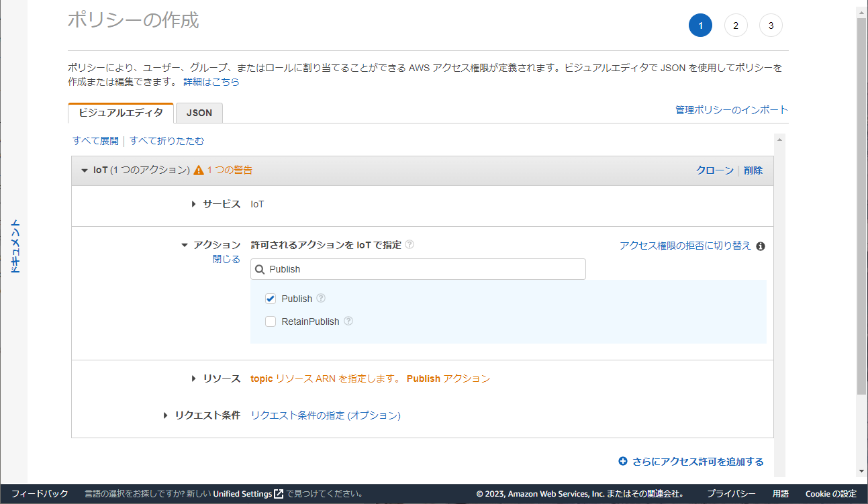Go to step 1 in wizard

(700, 26)
